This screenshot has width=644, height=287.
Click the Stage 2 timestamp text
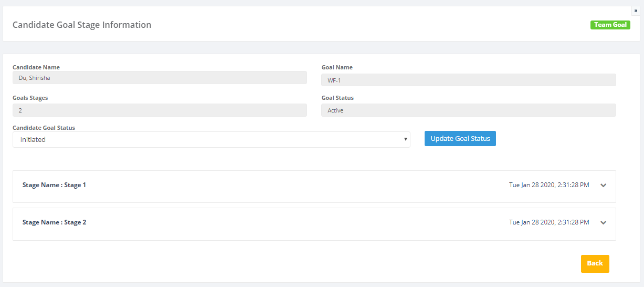[x=549, y=222]
